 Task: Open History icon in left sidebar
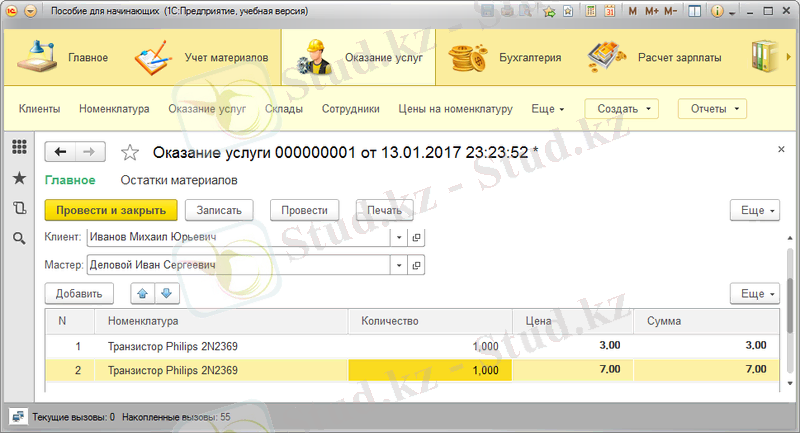19,208
